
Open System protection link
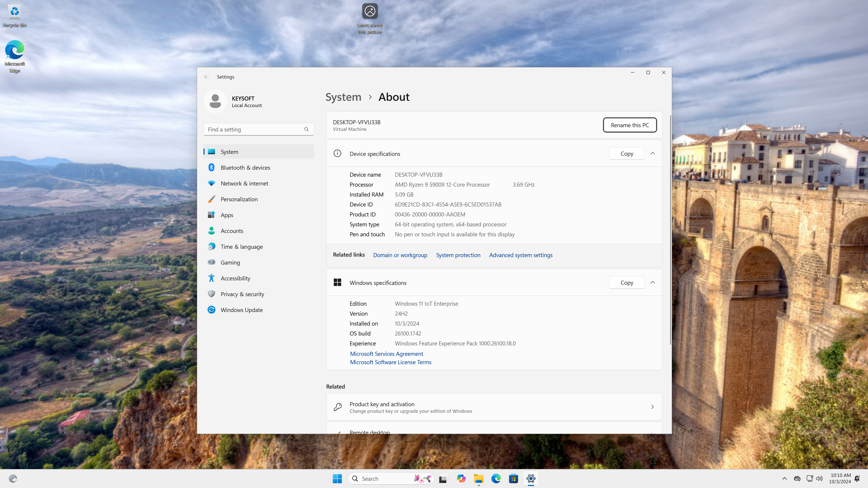458,255
